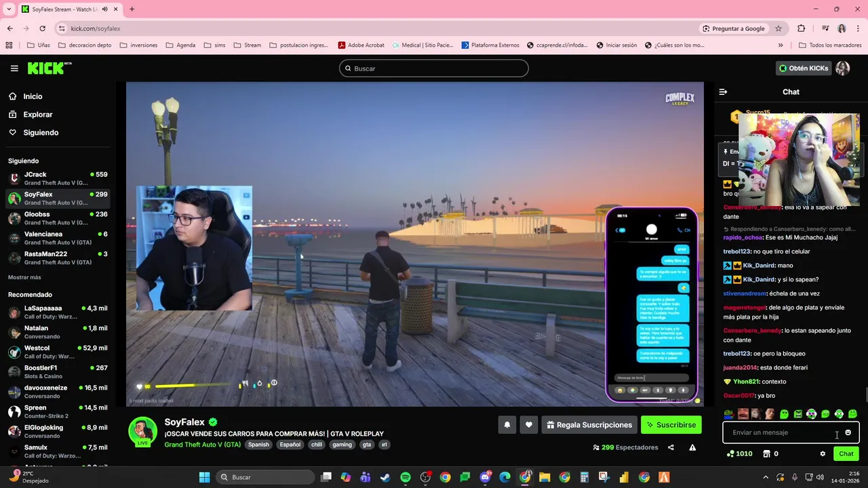Open Siguiendo in the sidebar
868x488 pixels.
click(x=41, y=133)
